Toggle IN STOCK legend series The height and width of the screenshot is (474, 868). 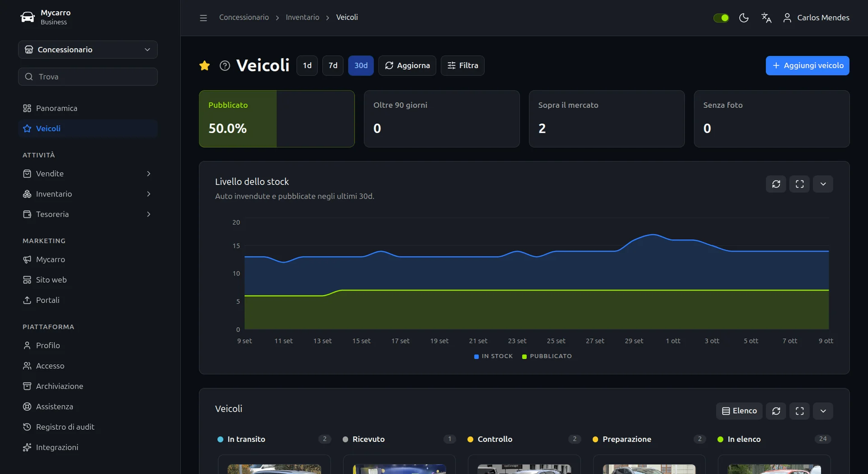[493, 356]
